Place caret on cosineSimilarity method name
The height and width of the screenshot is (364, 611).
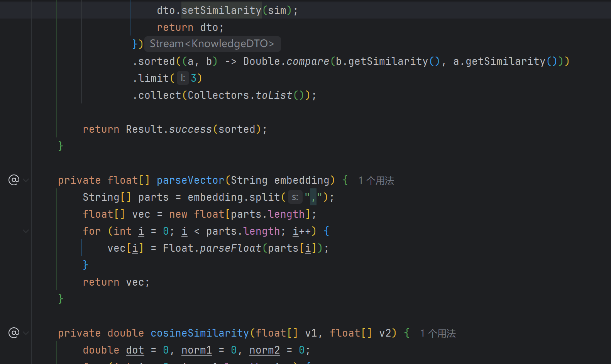[200, 333]
